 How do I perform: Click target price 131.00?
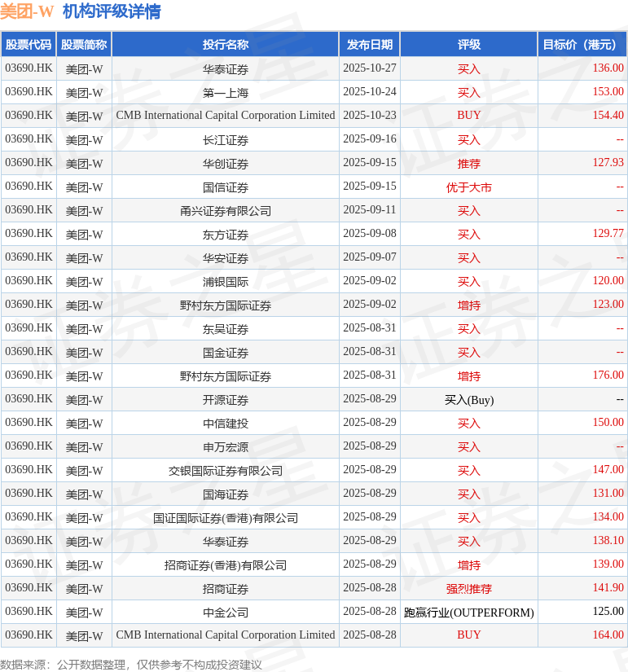[608, 493]
